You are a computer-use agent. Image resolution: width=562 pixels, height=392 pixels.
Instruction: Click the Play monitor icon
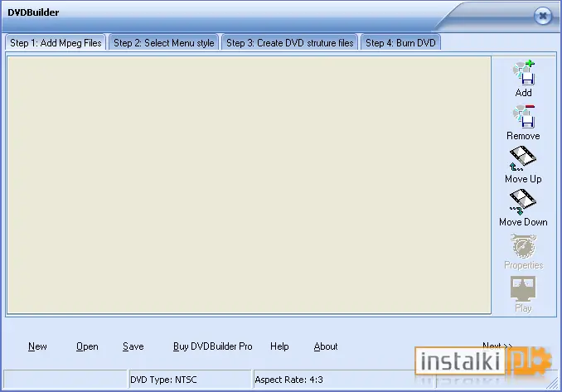pyautogui.click(x=523, y=288)
